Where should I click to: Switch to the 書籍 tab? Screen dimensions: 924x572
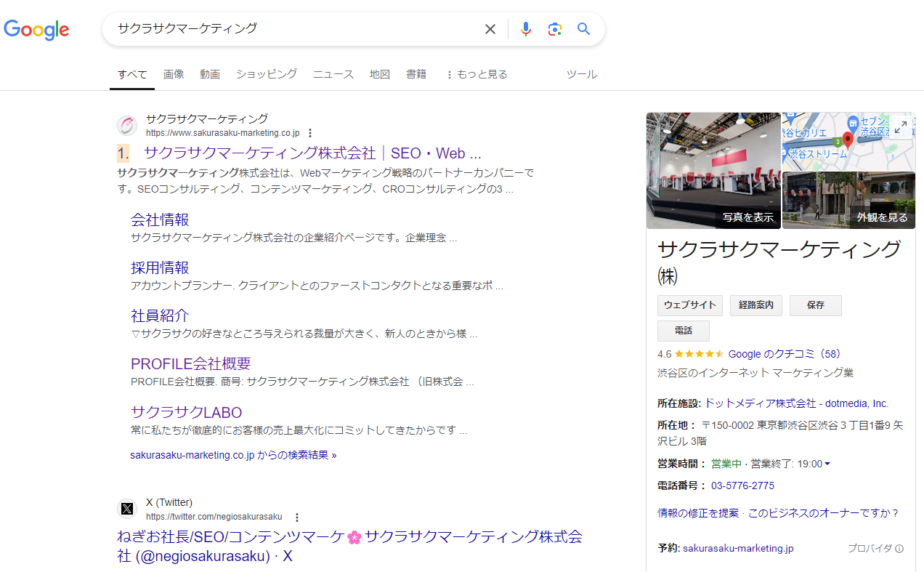point(416,74)
